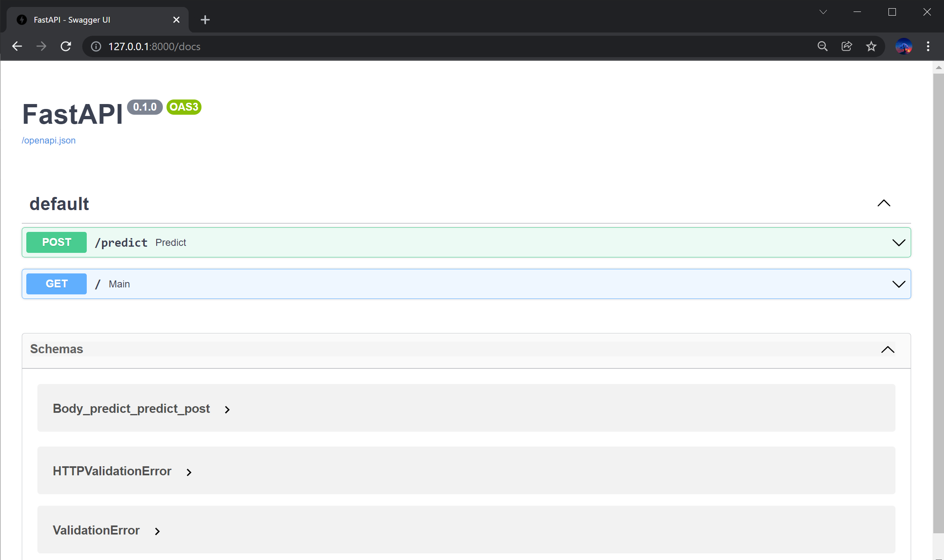This screenshot has height=560, width=944.
Task: Open a new browser tab
Action: [205, 20]
